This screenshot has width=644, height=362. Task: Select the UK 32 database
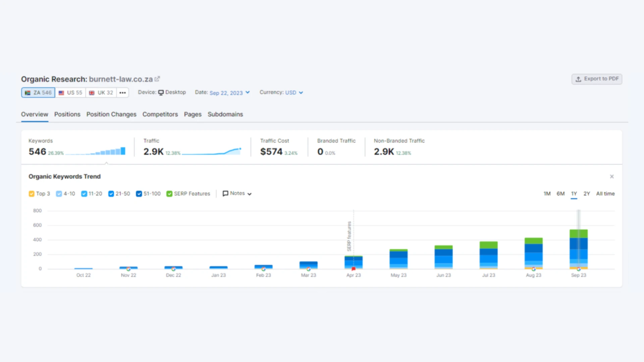[101, 93]
